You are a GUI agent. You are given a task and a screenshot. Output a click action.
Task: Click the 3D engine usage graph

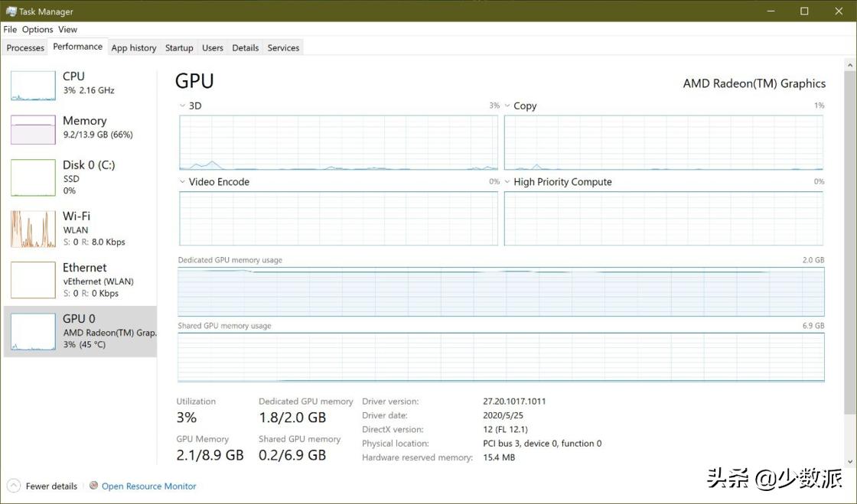pos(338,142)
